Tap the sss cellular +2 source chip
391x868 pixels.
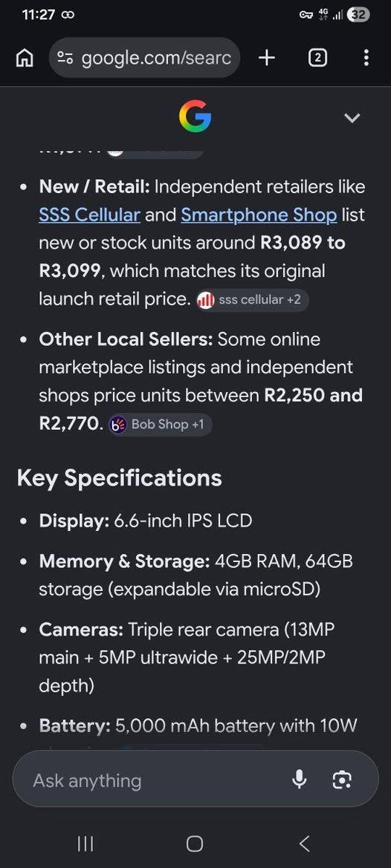(252, 300)
